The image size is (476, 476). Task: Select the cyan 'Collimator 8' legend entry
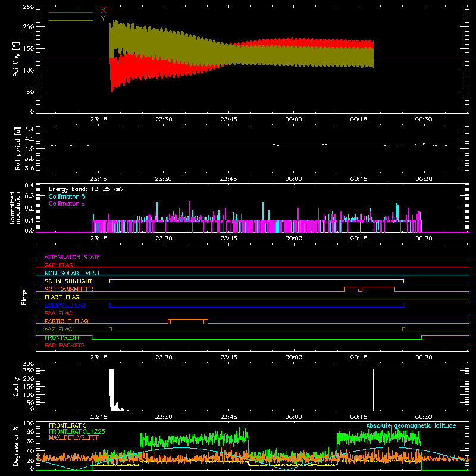tap(67, 196)
